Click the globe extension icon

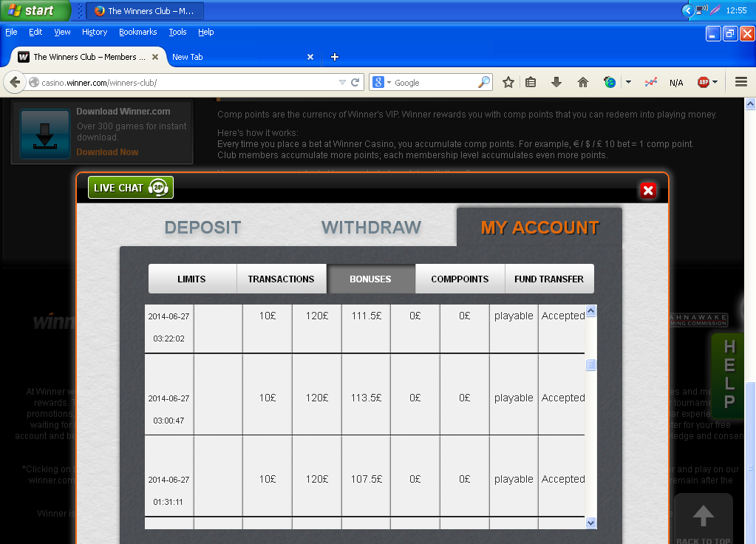pos(610,83)
